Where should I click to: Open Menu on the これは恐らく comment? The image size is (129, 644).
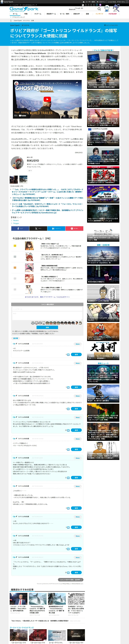click(78, 486)
